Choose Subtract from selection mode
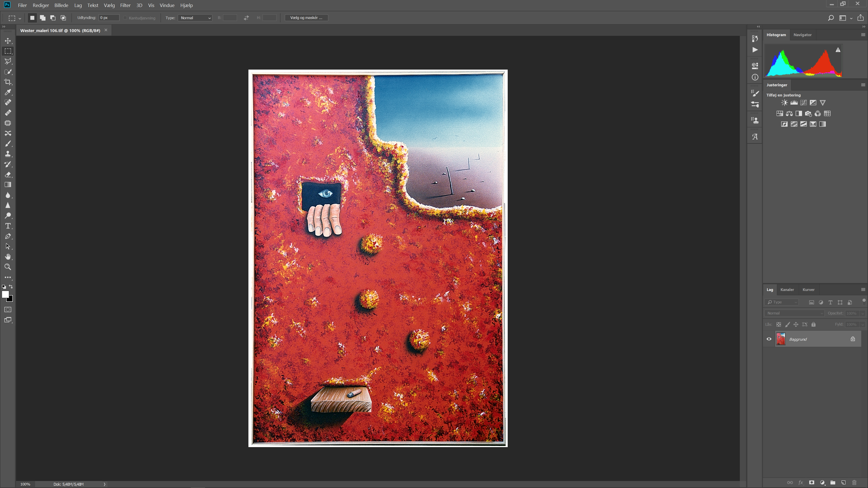This screenshot has width=868, height=488. coord(53,18)
